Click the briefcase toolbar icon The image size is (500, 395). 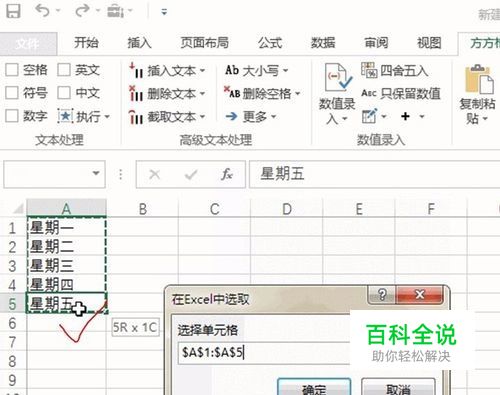115,11
